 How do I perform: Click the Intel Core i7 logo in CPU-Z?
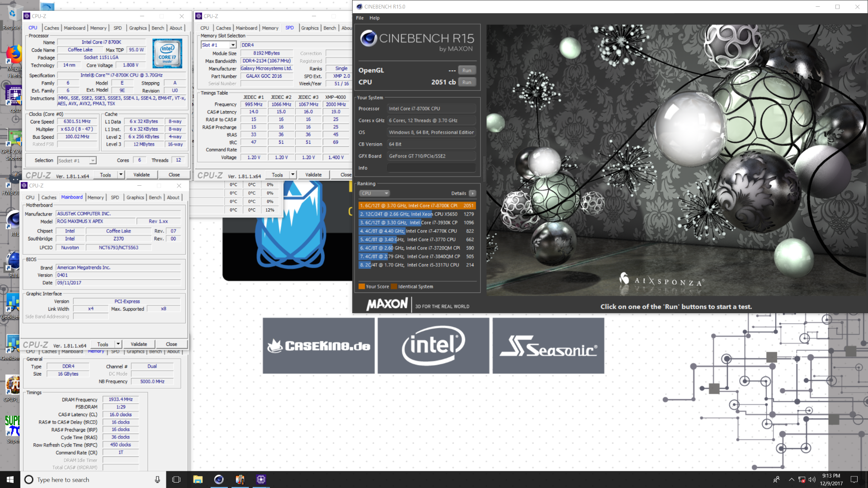pyautogui.click(x=167, y=53)
